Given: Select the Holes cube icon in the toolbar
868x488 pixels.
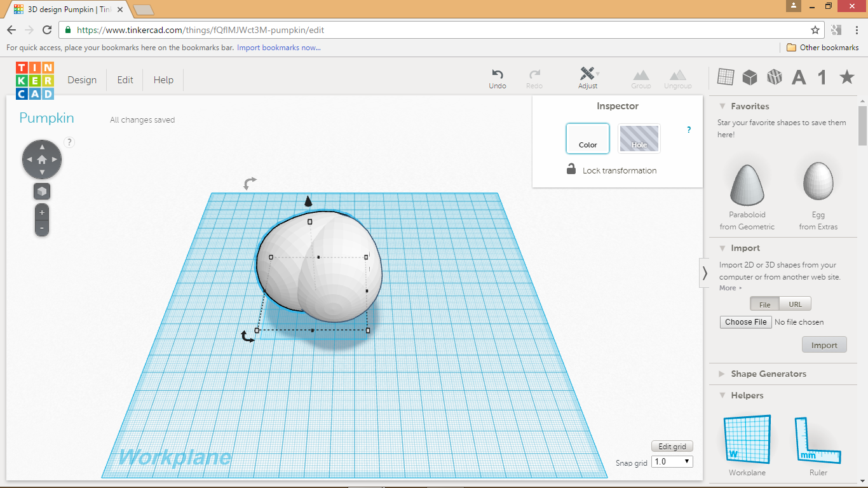Looking at the screenshot, I should click(x=774, y=76).
